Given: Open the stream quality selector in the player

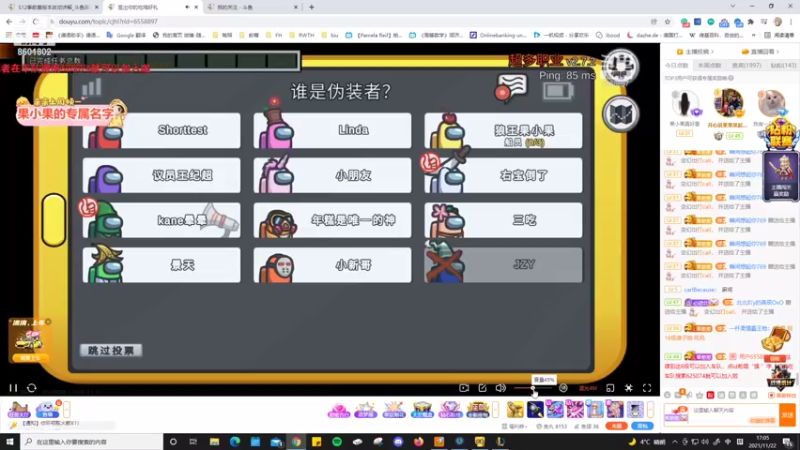Looking at the screenshot, I should point(588,388).
